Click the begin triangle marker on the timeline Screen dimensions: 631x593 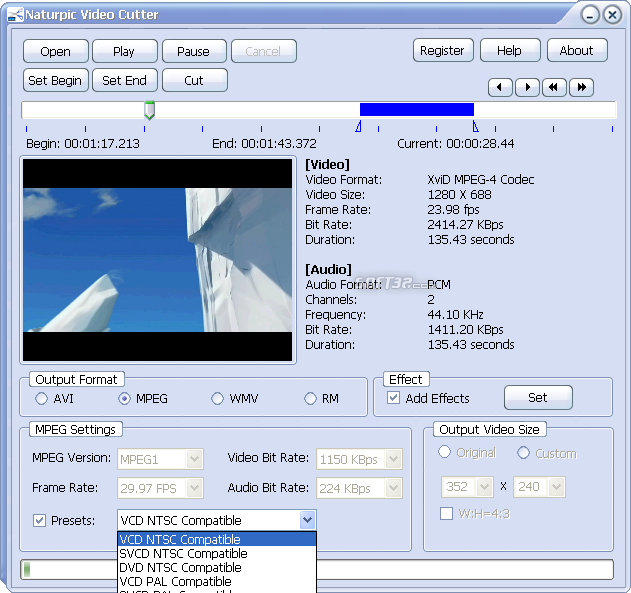pyautogui.click(x=358, y=126)
